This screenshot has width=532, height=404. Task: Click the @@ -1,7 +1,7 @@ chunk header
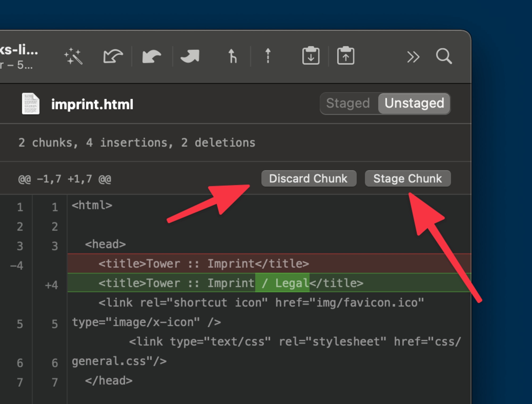coord(65,179)
